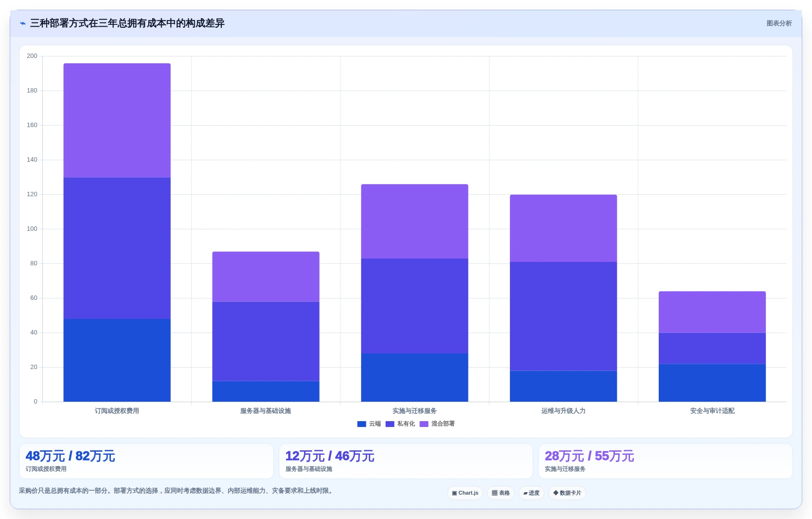The image size is (812, 519).
Task: Click the 私有化 legend label
Action: (406, 424)
